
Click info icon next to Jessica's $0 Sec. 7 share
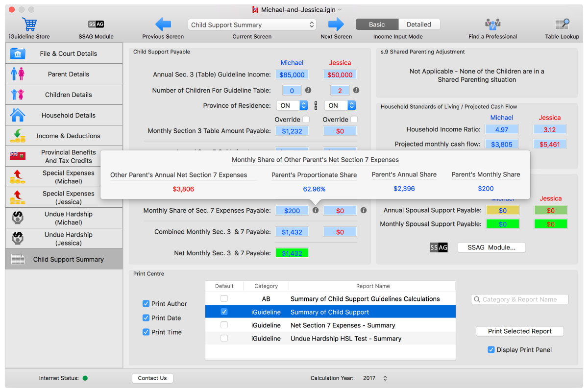(x=364, y=210)
